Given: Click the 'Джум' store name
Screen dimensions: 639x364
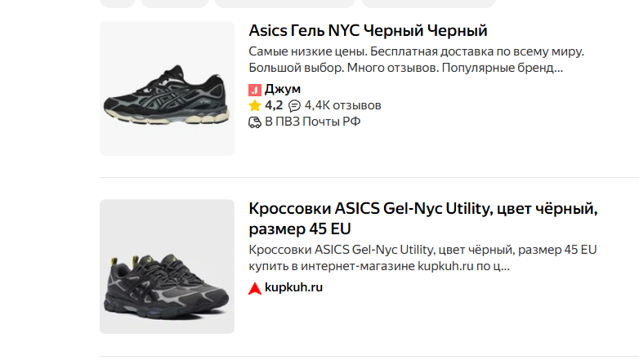Looking at the screenshot, I should (283, 89).
